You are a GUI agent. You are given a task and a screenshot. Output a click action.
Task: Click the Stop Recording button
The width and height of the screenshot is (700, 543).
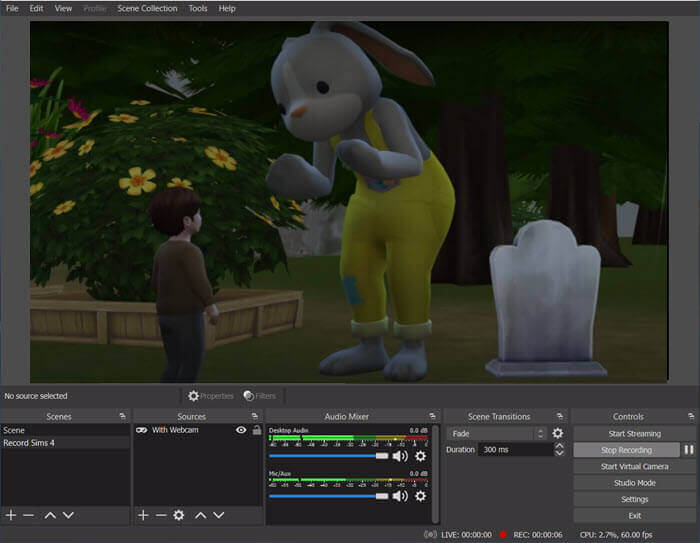tap(626, 450)
